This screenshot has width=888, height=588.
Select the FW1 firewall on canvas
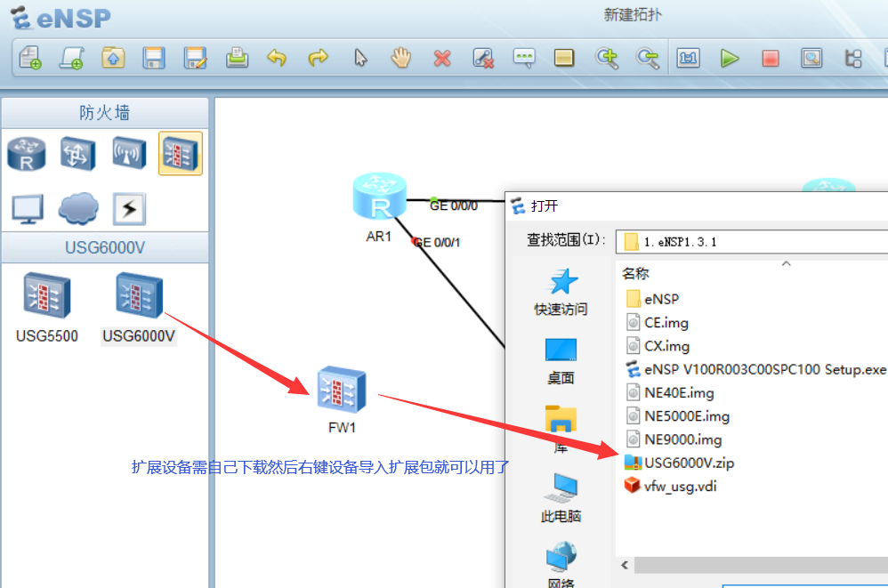342,390
